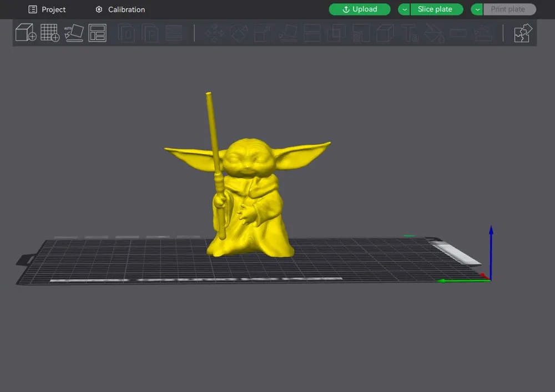Start slicing with Slice plate
This screenshot has width=555, height=392.
click(x=437, y=9)
